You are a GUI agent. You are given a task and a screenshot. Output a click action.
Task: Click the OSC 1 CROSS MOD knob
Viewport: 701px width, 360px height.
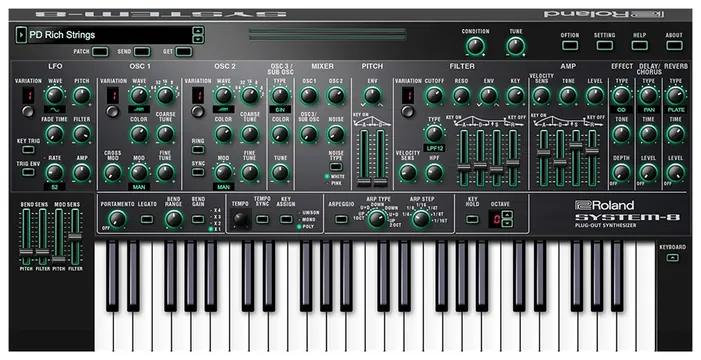point(113,172)
